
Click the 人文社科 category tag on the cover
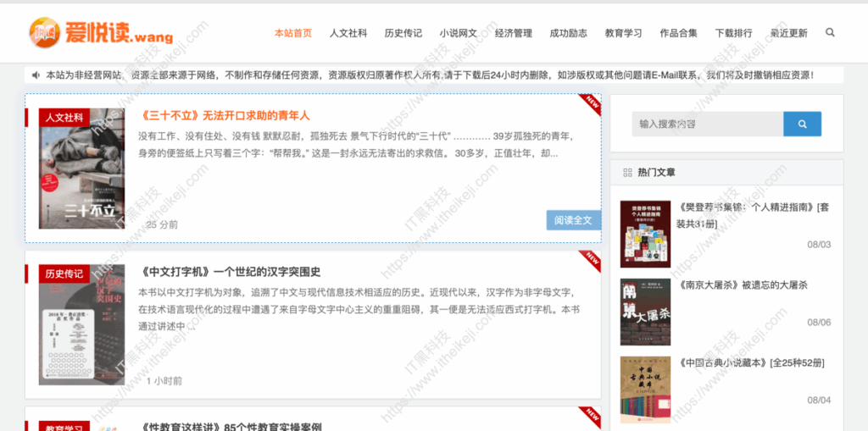(x=64, y=118)
